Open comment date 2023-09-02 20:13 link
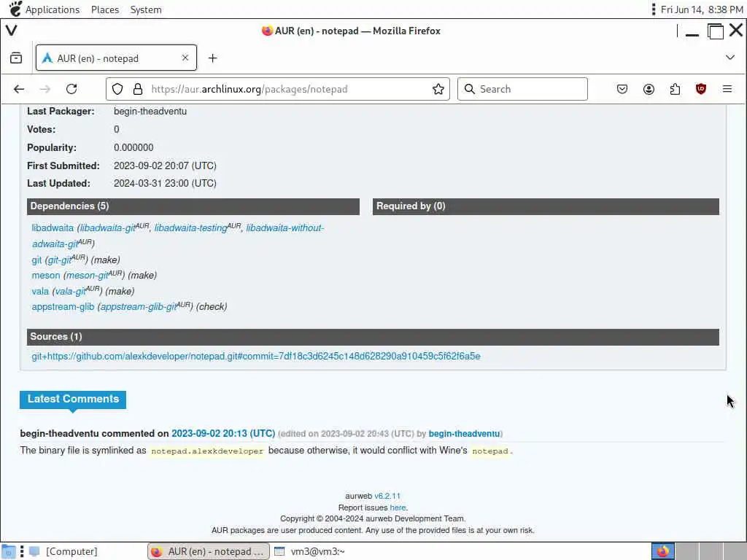Screen dimensions: 747x560 pyautogui.click(x=223, y=433)
